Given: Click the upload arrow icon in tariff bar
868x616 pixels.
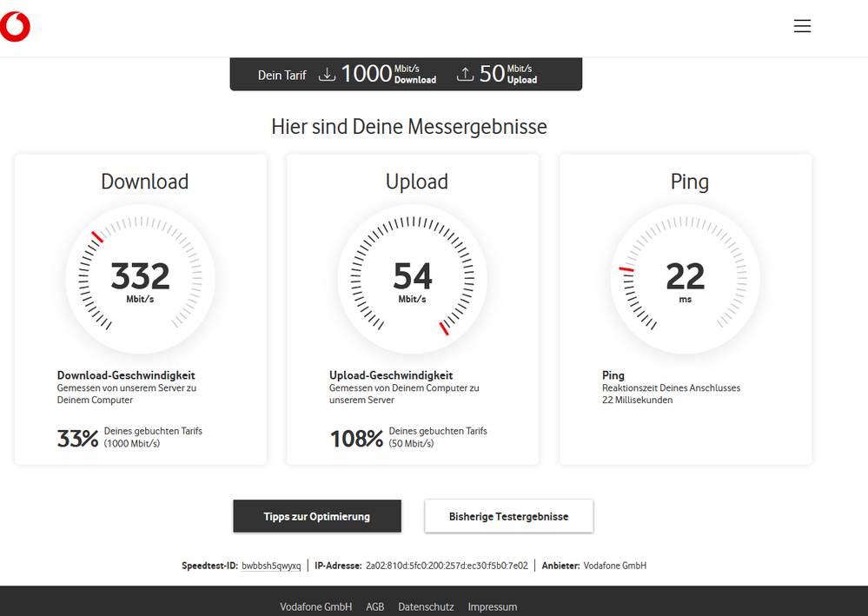Looking at the screenshot, I should tap(465, 74).
